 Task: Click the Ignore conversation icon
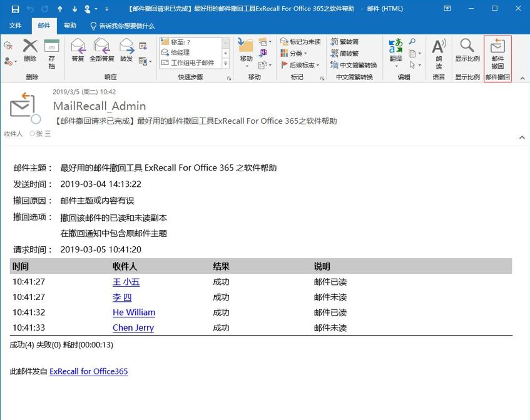coord(8,46)
